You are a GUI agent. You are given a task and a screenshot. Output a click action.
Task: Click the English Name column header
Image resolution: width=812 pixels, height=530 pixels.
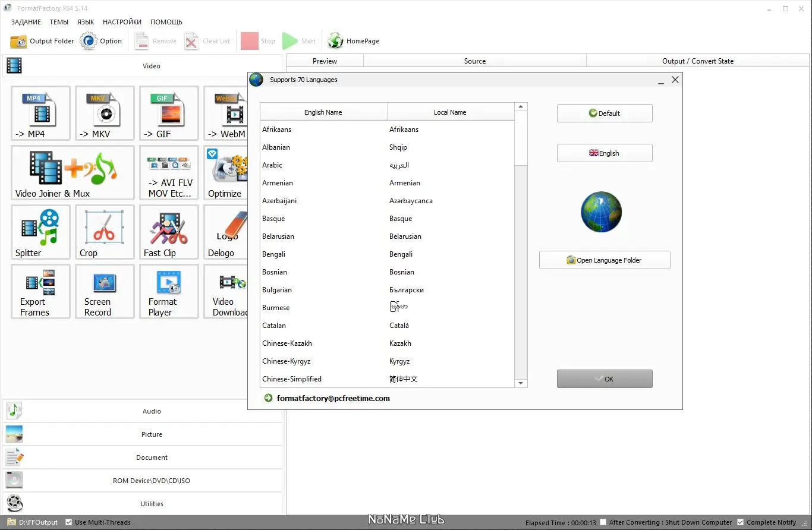pos(323,112)
